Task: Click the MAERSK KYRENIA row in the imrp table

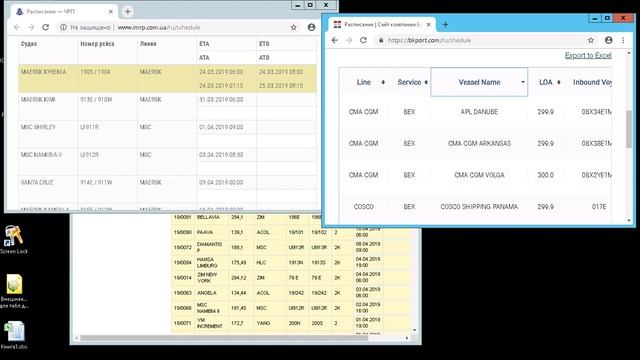Action: [x=167, y=78]
